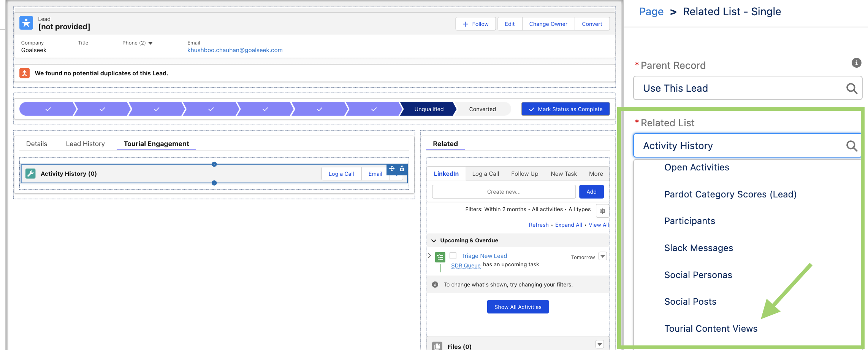Viewport: 868px width, 350px height.
Task: Check the Triage New Lead task checkbox
Action: pyautogui.click(x=453, y=256)
